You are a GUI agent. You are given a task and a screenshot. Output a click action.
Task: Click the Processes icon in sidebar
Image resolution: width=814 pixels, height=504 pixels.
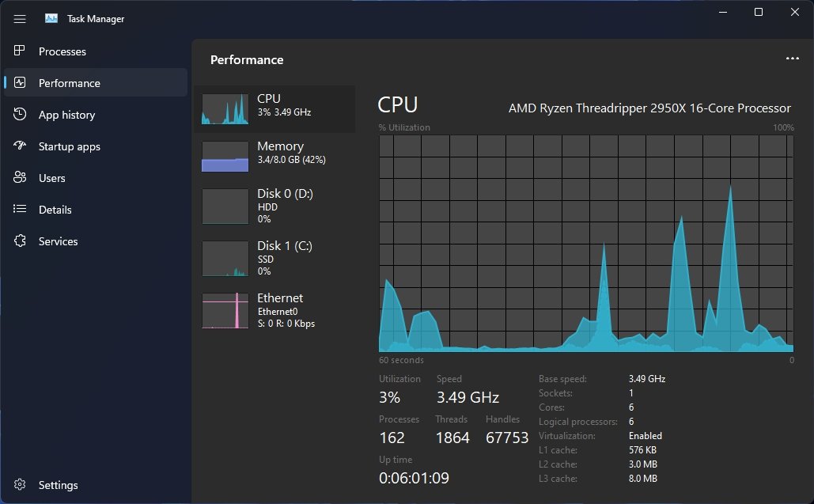tap(21, 51)
